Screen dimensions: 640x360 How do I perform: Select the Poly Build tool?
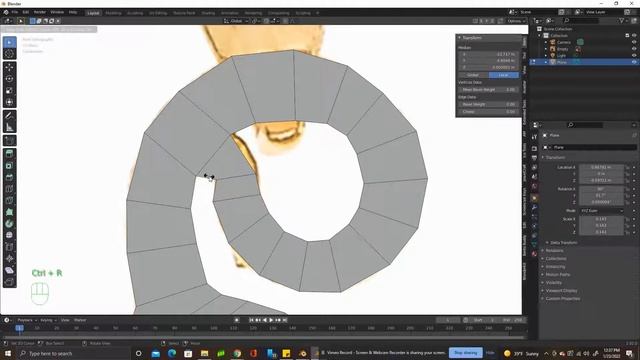10,212
